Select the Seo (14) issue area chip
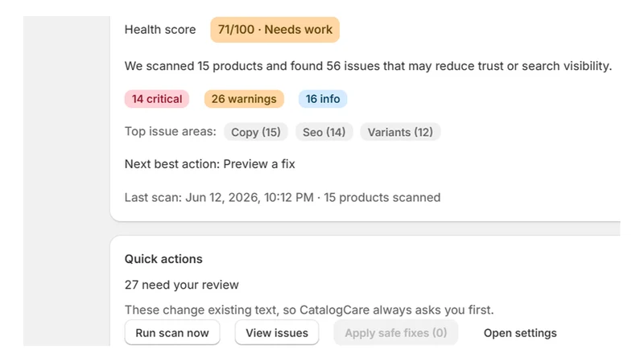 click(324, 132)
